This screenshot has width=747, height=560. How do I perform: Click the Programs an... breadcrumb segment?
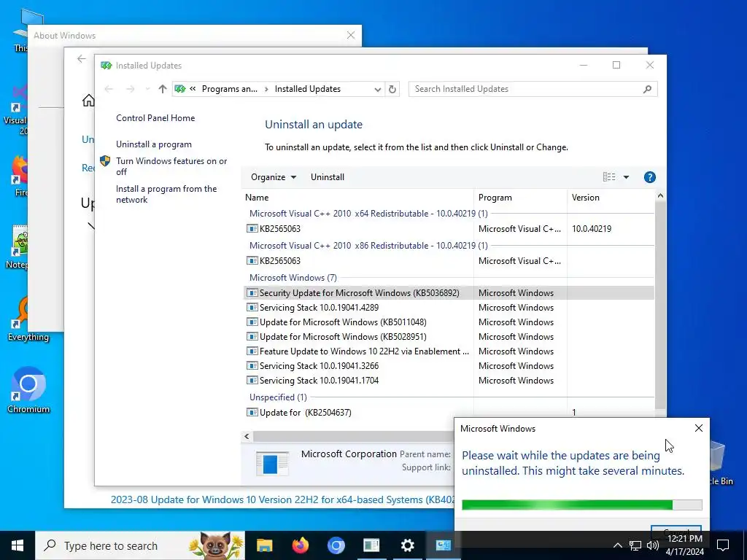coord(230,89)
